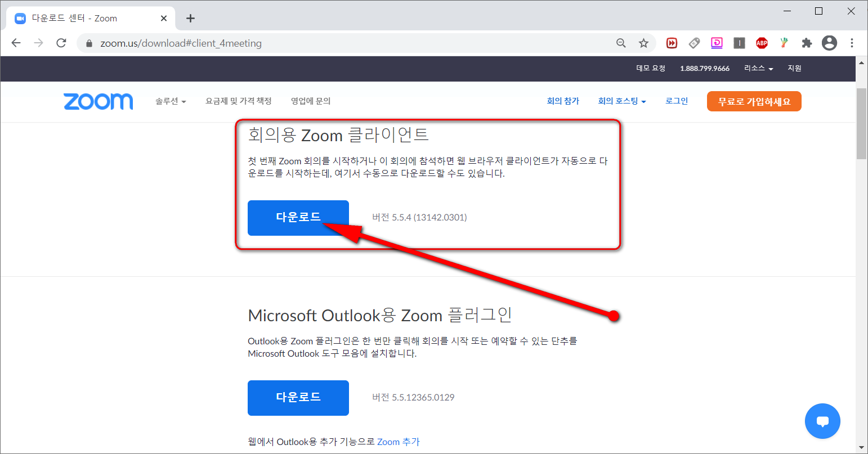Click the 무료로 가입하세요 button
The image size is (868, 454).
(754, 101)
